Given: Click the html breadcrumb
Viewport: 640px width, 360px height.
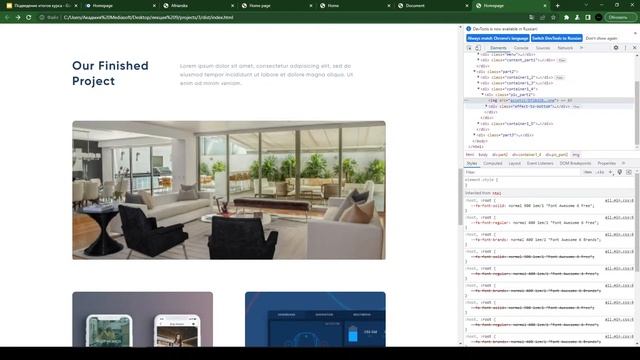Looking at the screenshot, I should coord(470,155).
